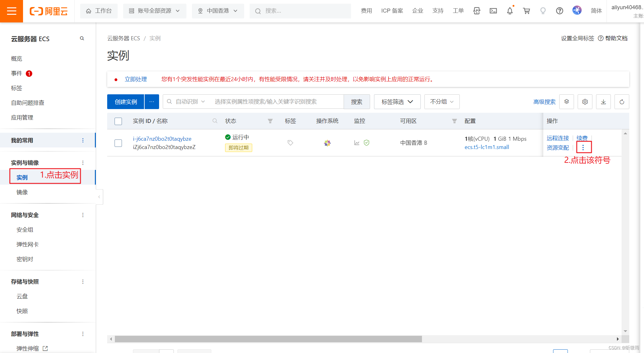Launch Cloud Shell terminal icon
The height and width of the screenshot is (353, 644).
click(493, 11)
